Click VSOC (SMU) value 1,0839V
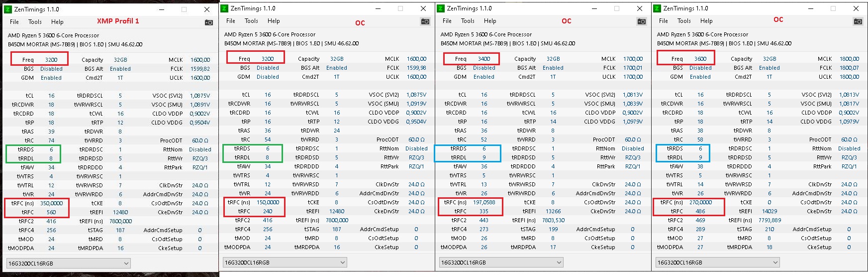This screenshot has width=868, height=277. (633, 104)
